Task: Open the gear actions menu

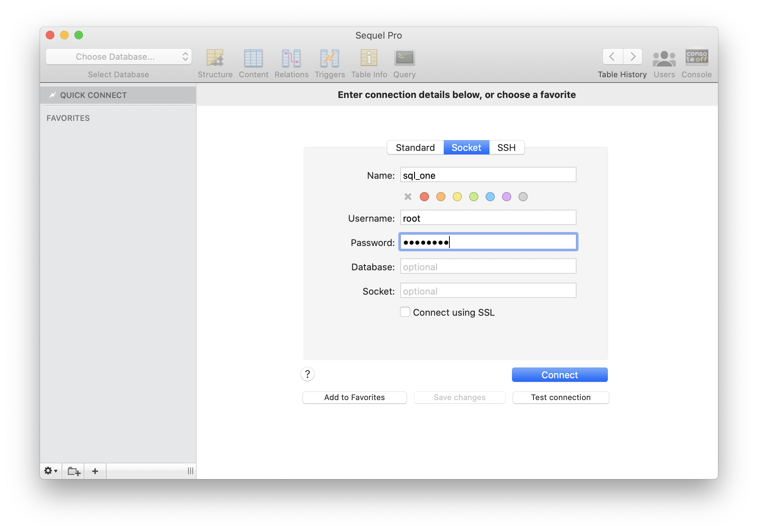Action: click(x=50, y=471)
